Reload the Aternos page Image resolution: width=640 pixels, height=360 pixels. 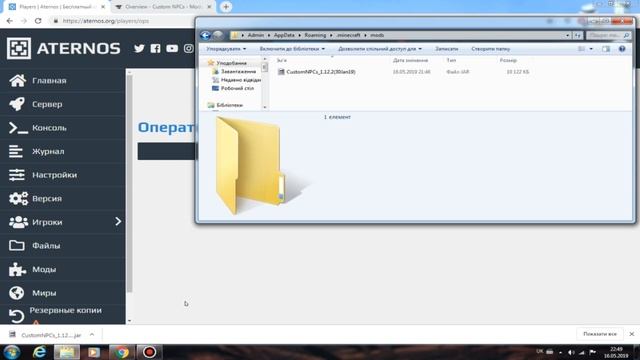(x=38, y=21)
